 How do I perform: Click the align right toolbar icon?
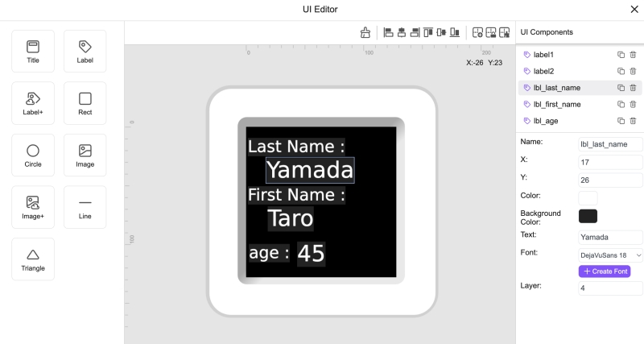point(415,32)
